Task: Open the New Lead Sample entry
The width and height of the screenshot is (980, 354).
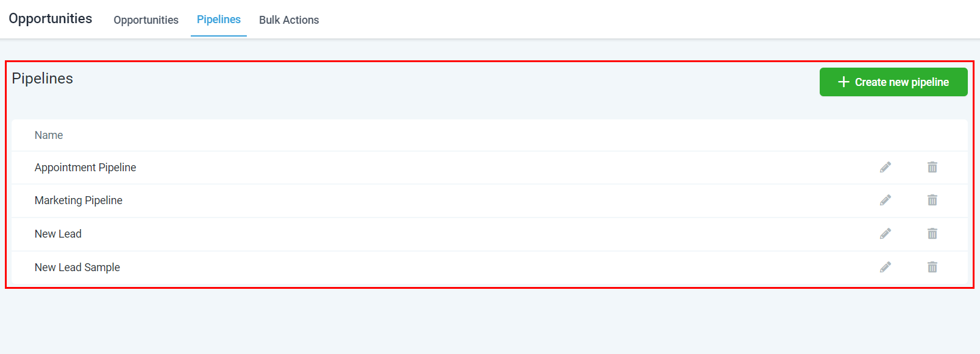Action: (77, 267)
